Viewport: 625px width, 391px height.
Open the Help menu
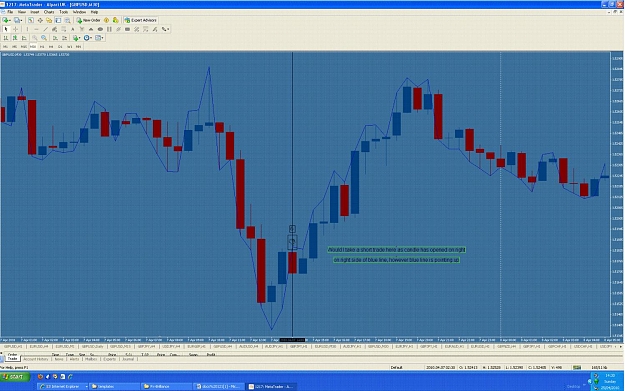click(x=94, y=12)
